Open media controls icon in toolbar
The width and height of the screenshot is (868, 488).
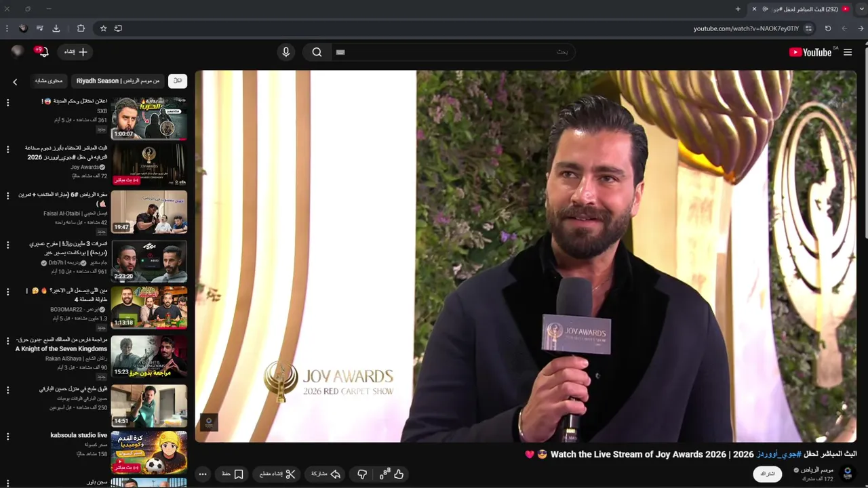click(x=39, y=28)
